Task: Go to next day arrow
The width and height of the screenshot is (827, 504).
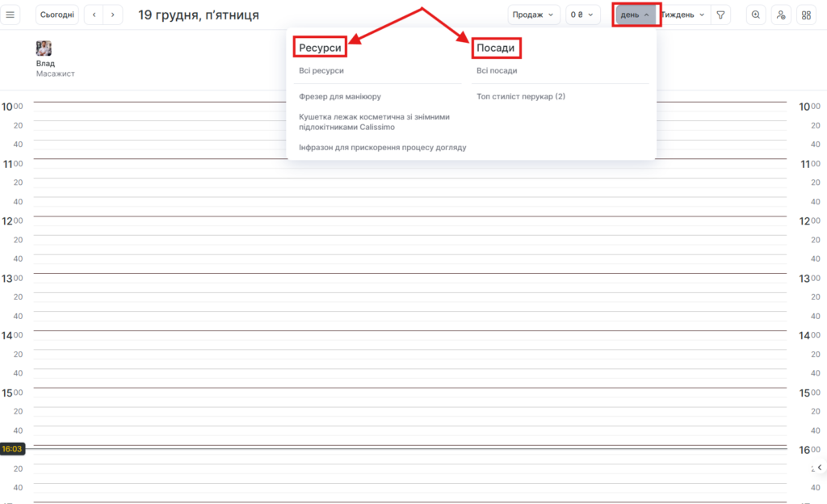Action: [113, 15]
